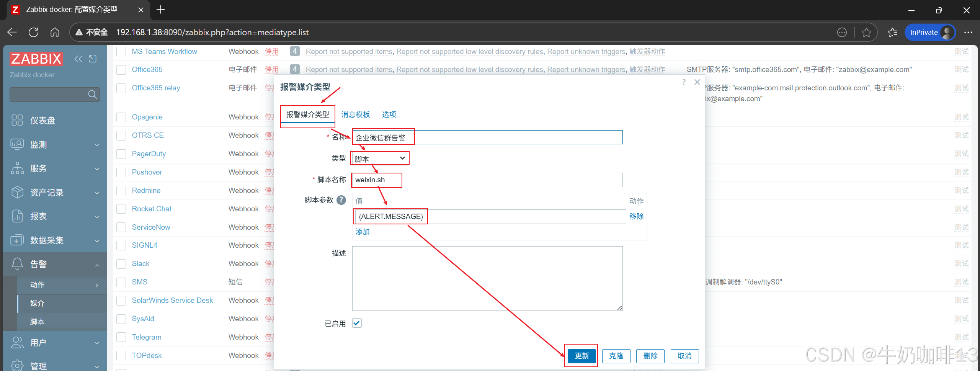Image resolution: width=980 pixels, height=371 pixels.
Task: Click the 移除 remove parameter link
Action: click(636, 216)
